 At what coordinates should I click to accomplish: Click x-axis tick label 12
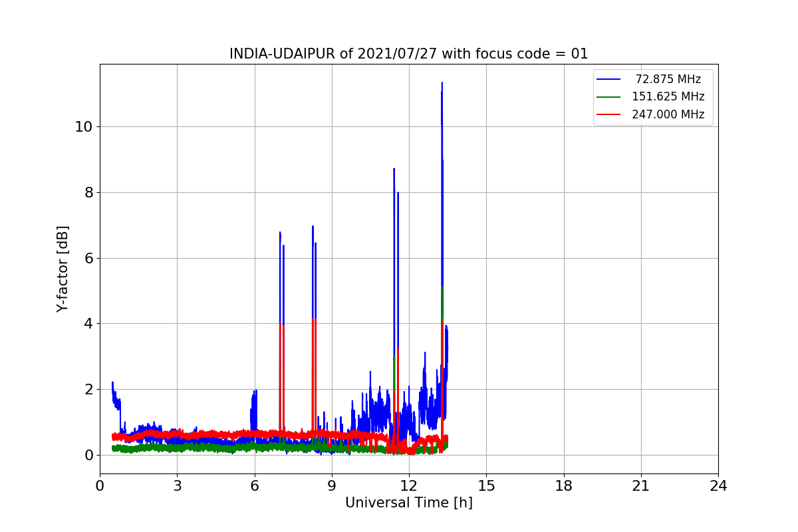pyautogui.click(x=408, y=486)
